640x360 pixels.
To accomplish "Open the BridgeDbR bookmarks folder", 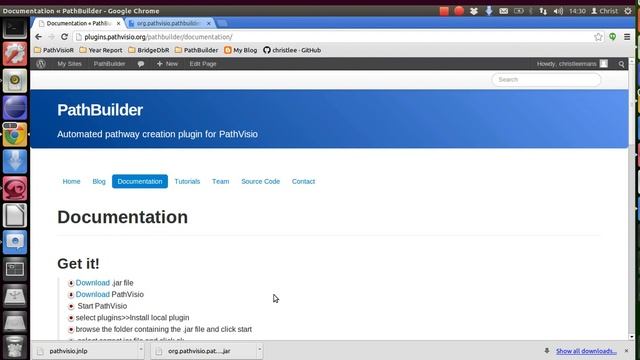I will coord(149,50).
